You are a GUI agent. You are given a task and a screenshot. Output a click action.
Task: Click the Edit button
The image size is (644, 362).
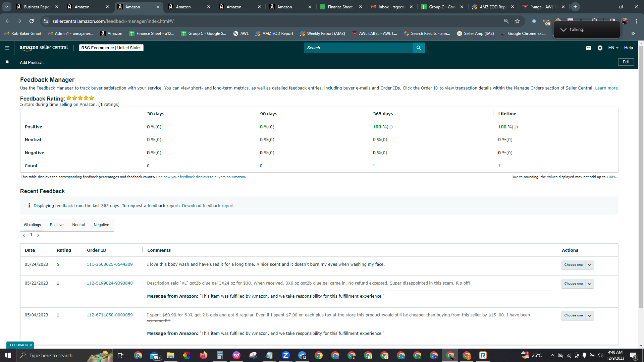click(x=626, y=62)
